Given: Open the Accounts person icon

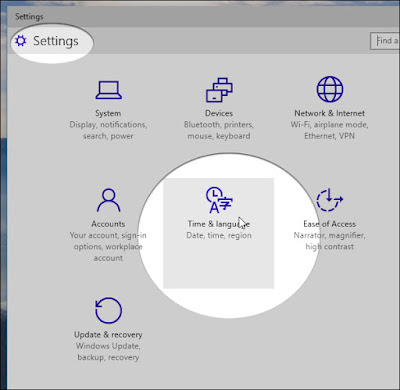Looking at the screenshot, I should pos(108,200).
